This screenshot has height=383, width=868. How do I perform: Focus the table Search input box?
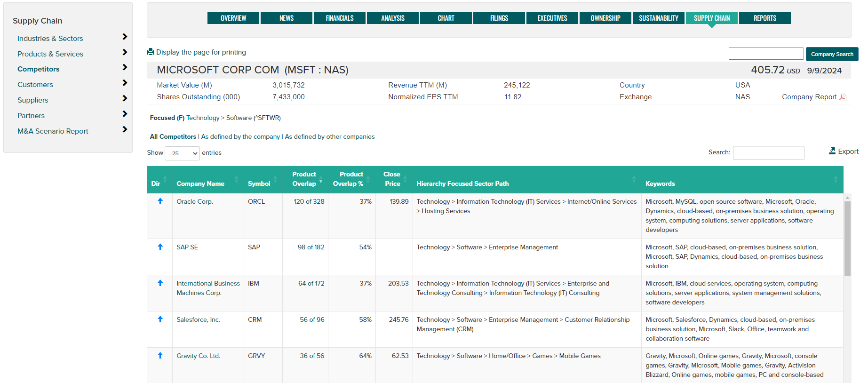pyautogui.click(x=769, y=153)
